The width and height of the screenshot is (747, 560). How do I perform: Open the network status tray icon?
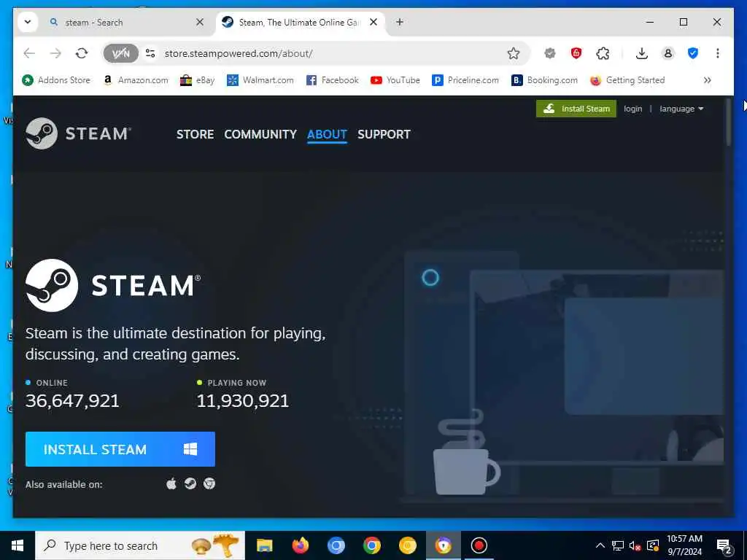pos(618,545)
